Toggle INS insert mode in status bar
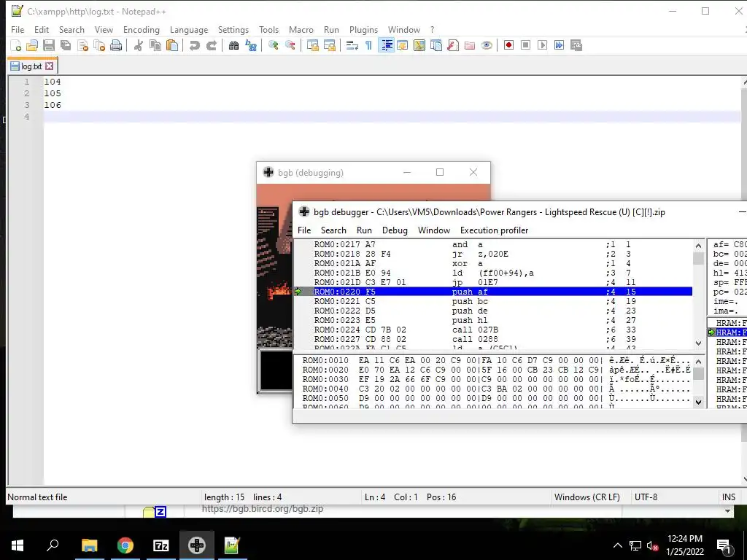747x560 pixels. (x=729, y=497)
